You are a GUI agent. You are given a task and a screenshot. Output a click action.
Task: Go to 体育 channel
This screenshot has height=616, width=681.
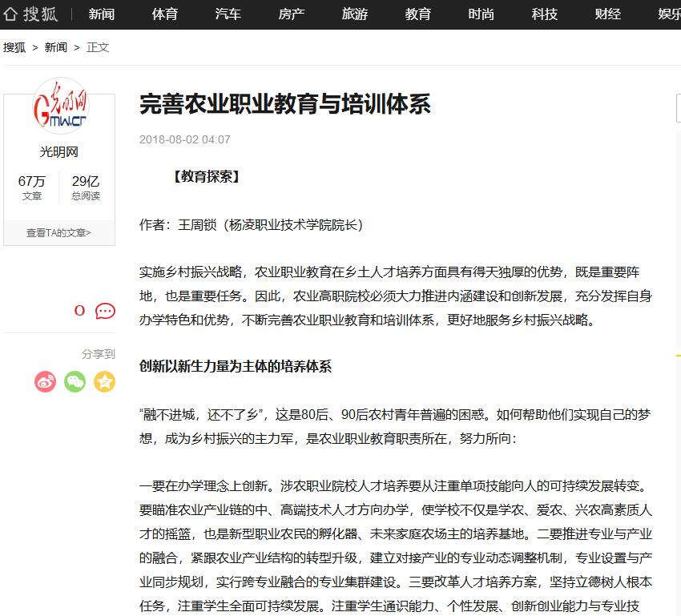(x=165, y=14)
